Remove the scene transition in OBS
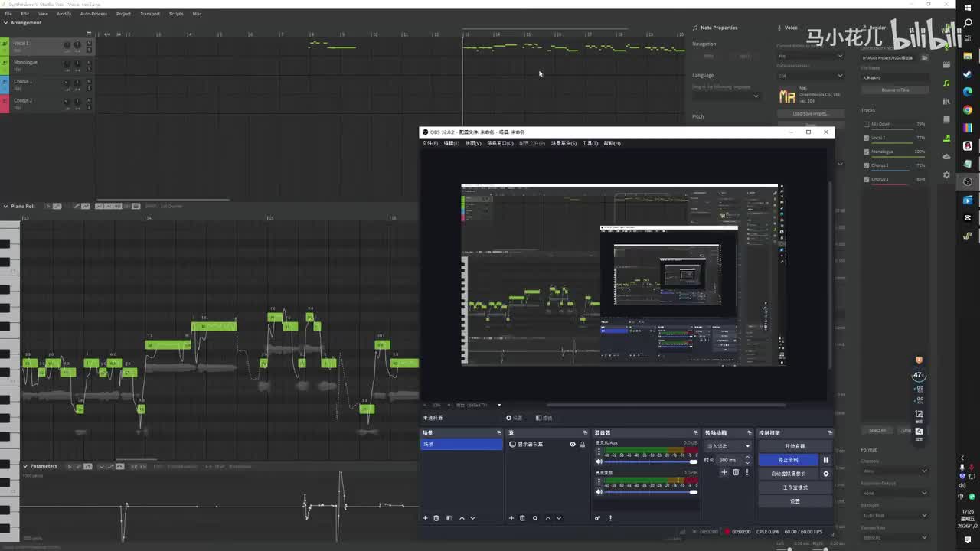The width and height of the screenshot is (980, 551). (x=736, y=472)
